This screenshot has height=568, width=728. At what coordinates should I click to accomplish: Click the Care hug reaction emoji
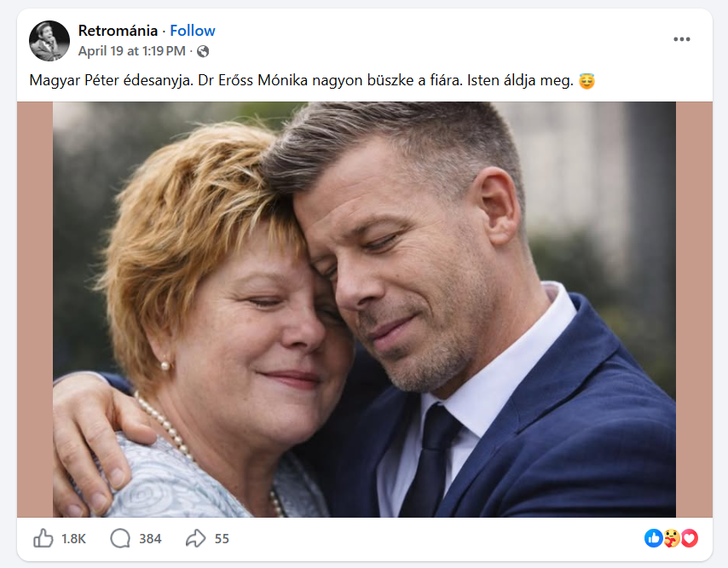pos(672,538)
